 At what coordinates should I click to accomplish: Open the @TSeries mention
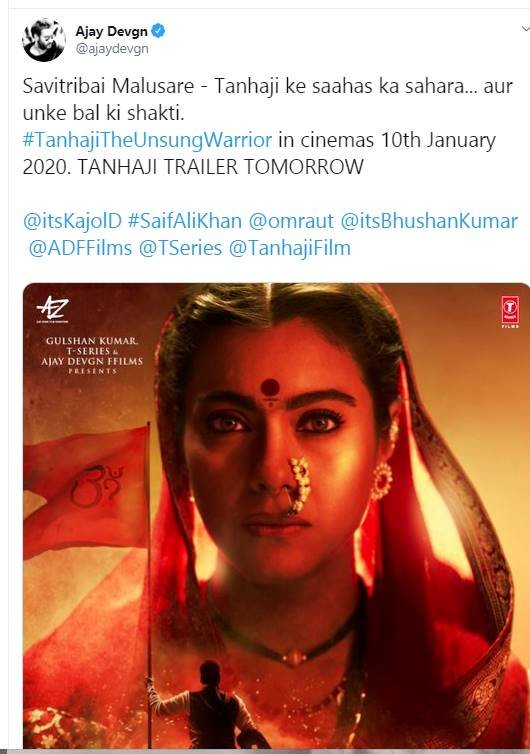(180, 248)
